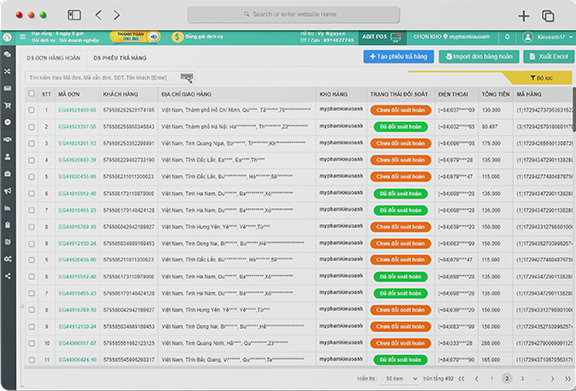Click the shuffle arrows sidebar icon
This screenshot has height=391, width=576.
(x=7, y=71)
